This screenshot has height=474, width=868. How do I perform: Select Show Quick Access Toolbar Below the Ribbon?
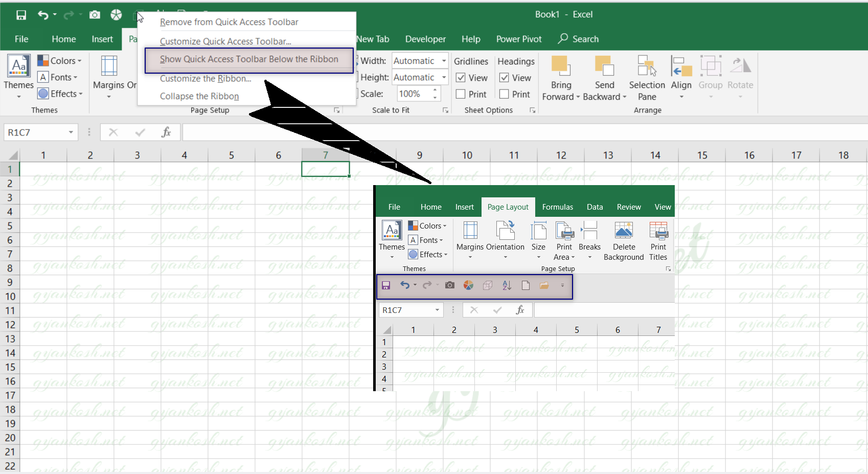[x=249, y=59]
